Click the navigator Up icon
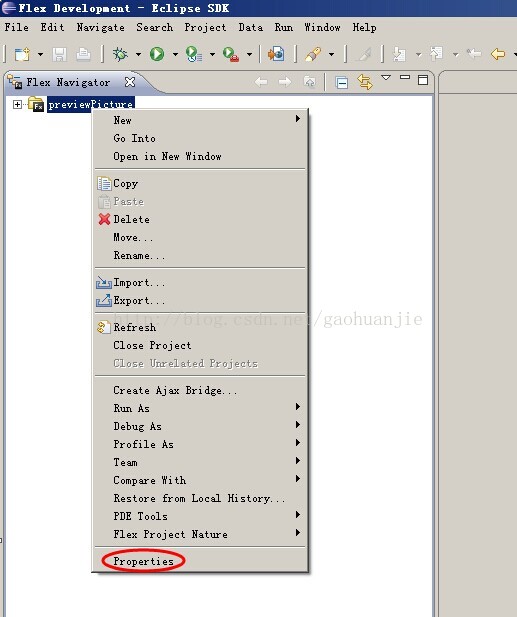Image resolution: width=517 pixels, height=617 pixels. pyautogui.click(x=310, y=82)
